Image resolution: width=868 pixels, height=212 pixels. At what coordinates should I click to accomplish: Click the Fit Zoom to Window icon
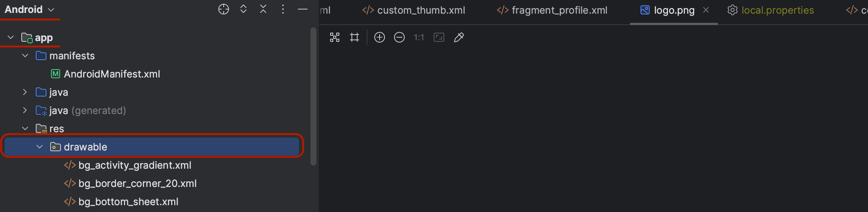point(439,37)
